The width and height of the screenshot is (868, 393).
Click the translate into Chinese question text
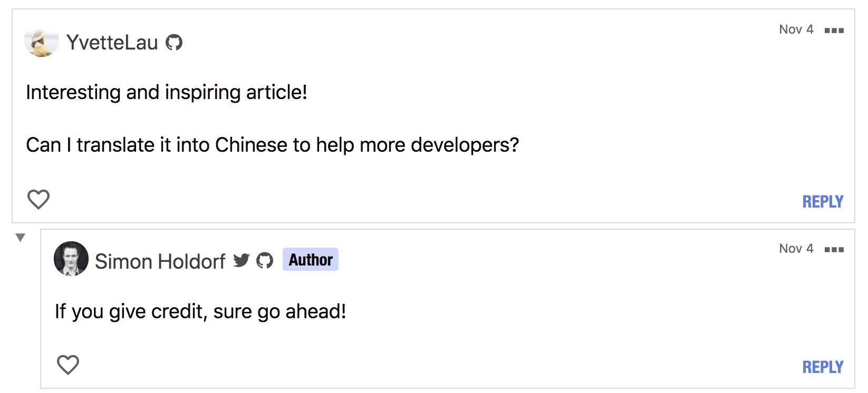click(273, 145)
